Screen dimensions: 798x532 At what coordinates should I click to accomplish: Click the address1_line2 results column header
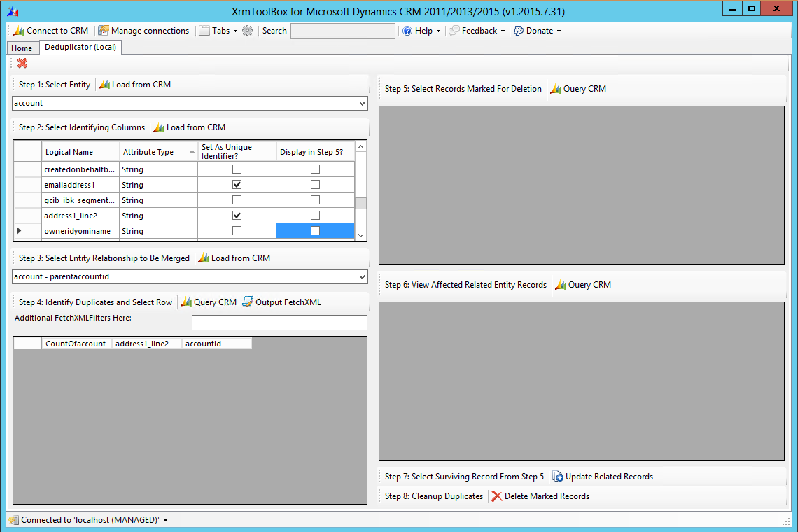[146, 344]
